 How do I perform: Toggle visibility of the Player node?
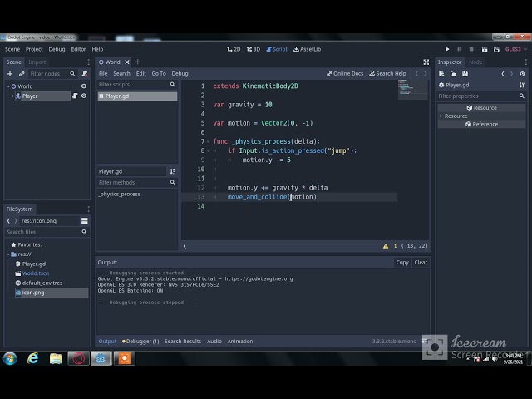point(84,96)
